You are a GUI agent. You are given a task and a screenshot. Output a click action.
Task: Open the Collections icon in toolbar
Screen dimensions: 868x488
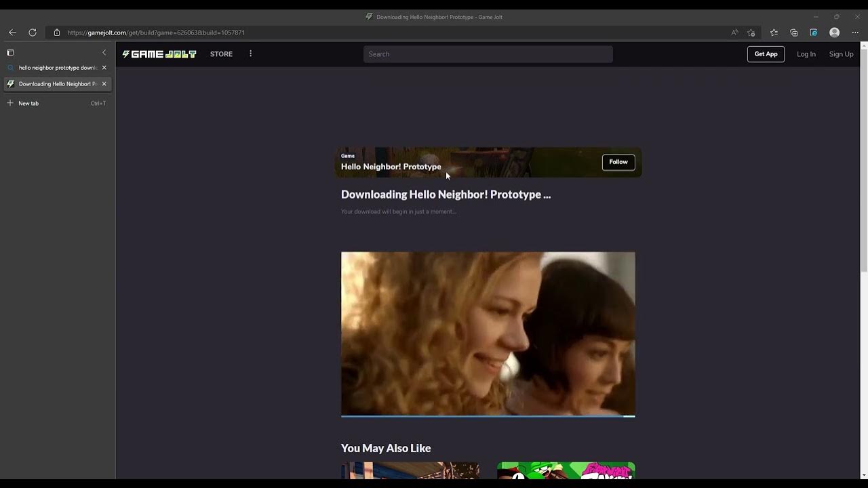click(794, 33)
